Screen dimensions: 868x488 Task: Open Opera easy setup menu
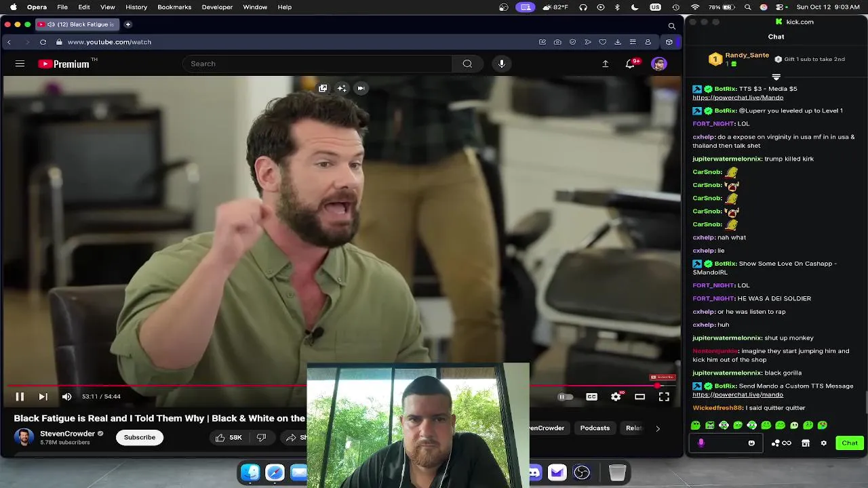[x=632, y=42]
